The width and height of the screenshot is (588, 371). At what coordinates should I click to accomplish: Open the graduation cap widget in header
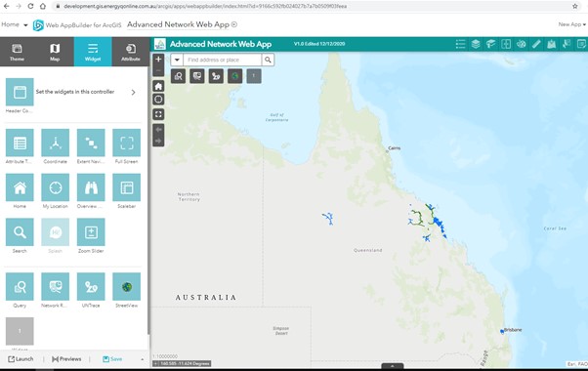(490, 44)
